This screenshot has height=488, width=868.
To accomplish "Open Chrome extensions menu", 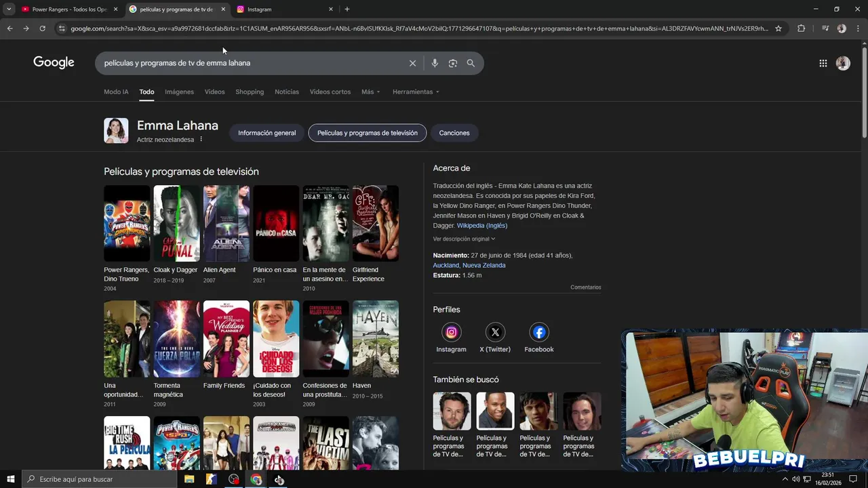I will pos(801,28).
